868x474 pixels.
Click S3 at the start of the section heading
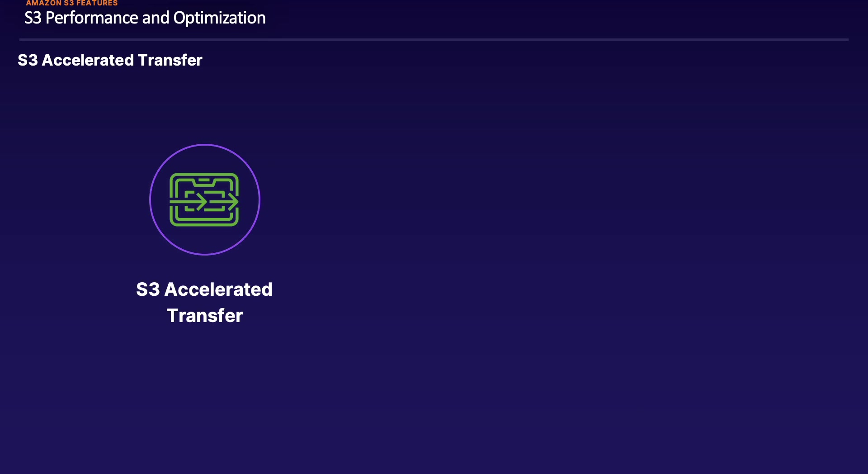(28, 60)
